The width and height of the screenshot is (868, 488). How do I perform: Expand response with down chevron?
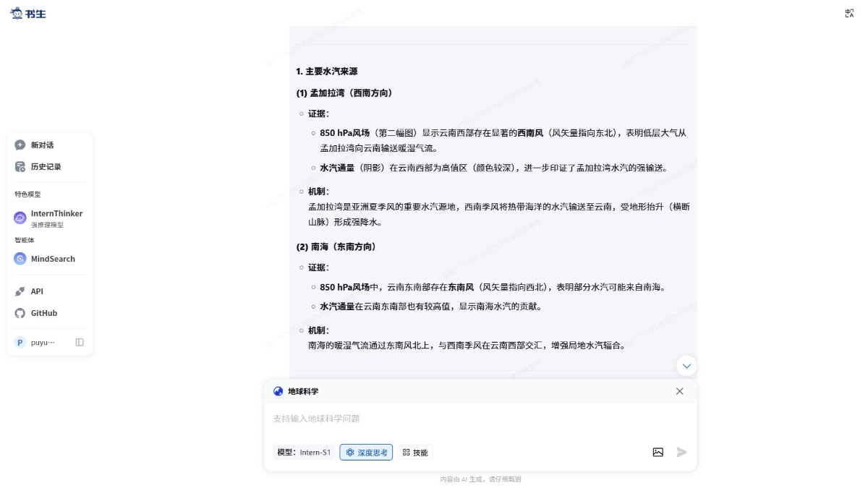(686, 366)
